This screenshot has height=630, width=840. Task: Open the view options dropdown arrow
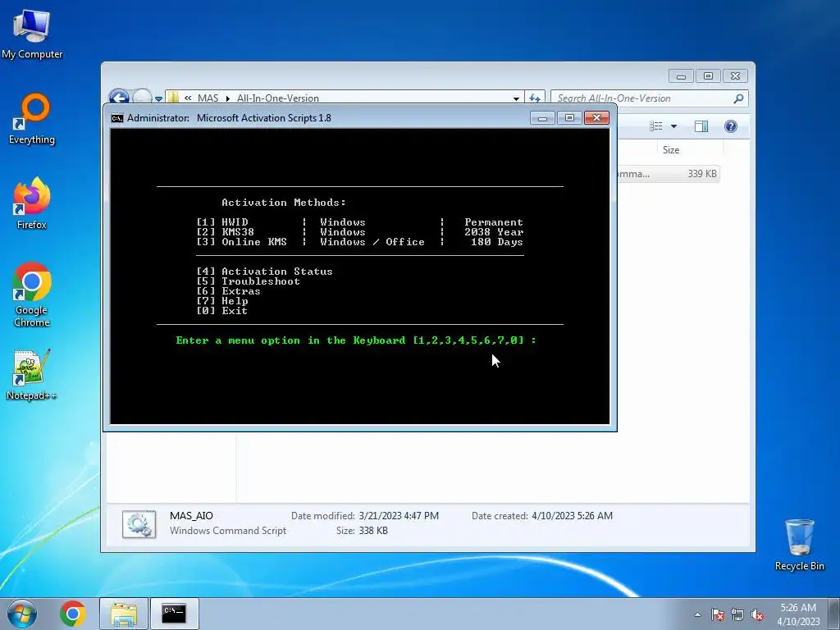coord(674,126)
